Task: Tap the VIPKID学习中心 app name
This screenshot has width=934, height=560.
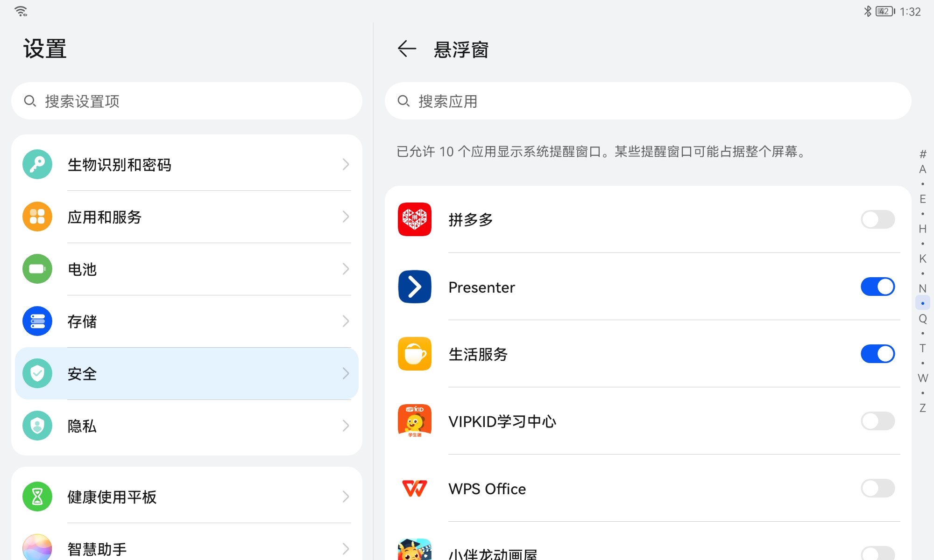Action: coord(502,421)
